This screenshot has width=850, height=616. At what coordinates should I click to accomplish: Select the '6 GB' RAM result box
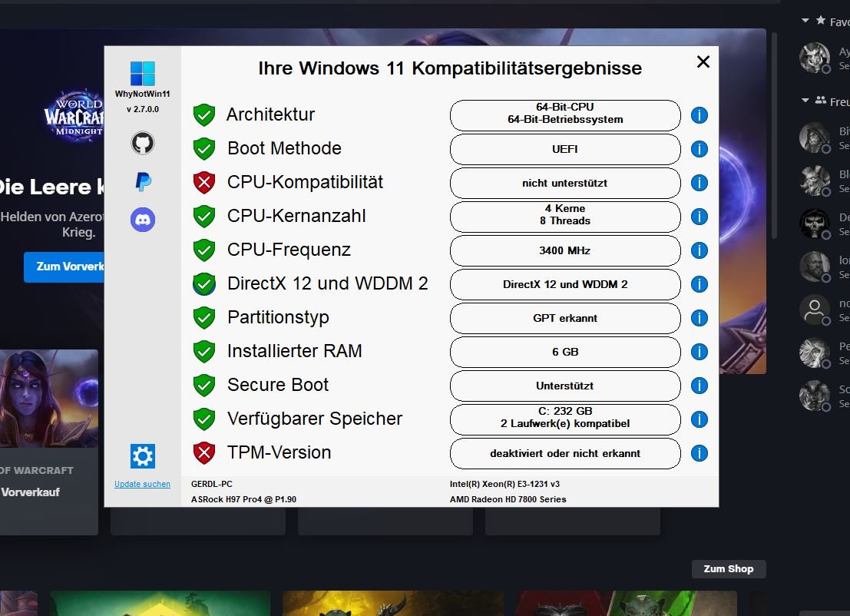click(x=565, y=352)
